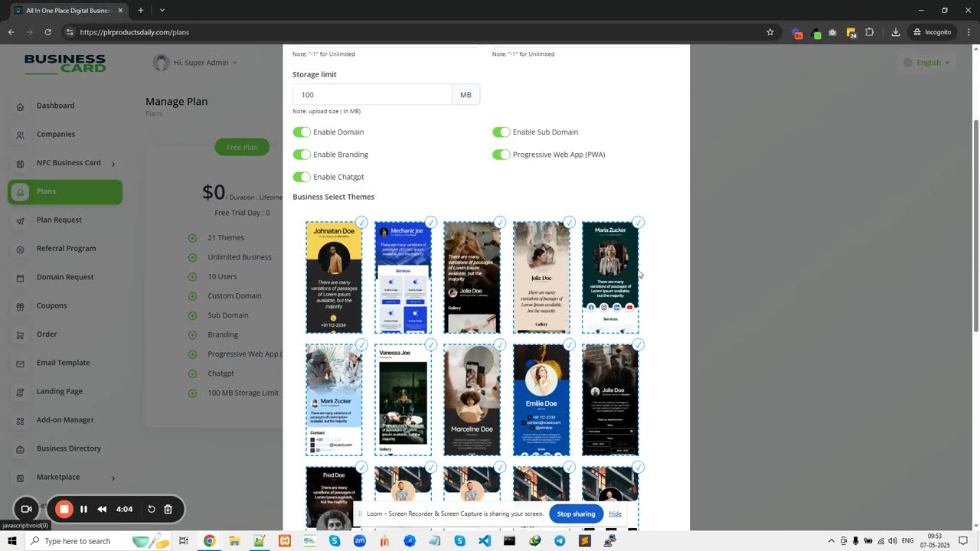Click the NFC Business Card sidebar icon
Viewport: 980px width, 551px height.
[x=20, y=164]
